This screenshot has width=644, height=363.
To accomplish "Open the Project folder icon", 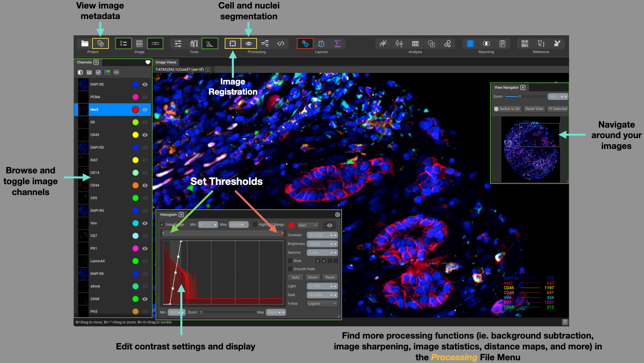I will (85, 43).
